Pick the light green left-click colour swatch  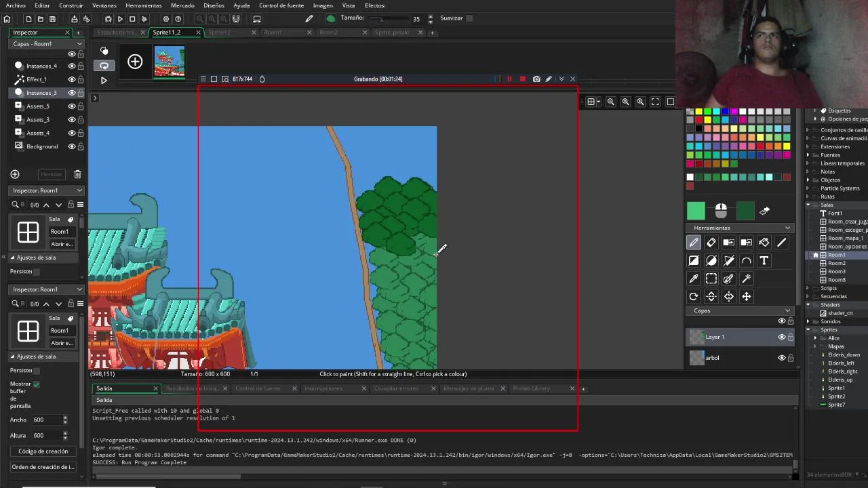(696, 211)
